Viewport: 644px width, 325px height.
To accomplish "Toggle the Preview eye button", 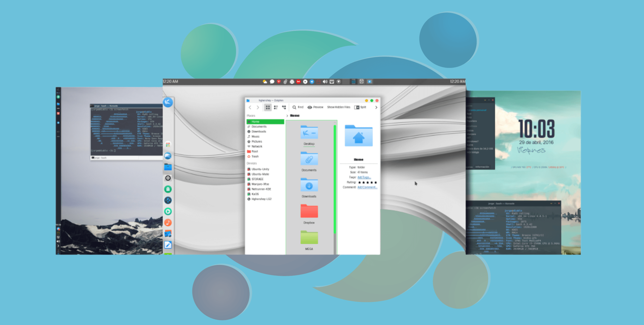I will 315,107.
